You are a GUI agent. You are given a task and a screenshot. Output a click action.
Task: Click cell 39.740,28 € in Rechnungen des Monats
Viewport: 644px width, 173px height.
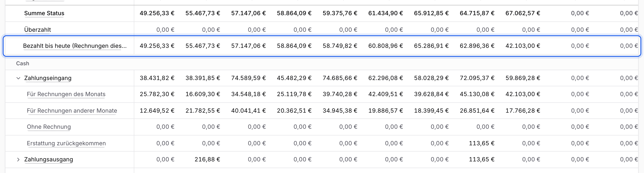pos(340,94)
